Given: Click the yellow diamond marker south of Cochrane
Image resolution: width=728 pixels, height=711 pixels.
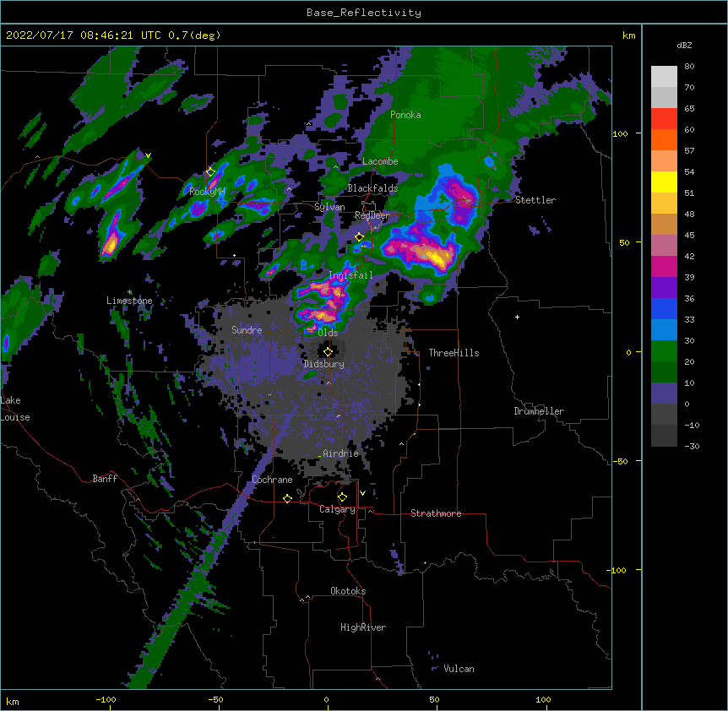Looking at the screenshot, I should (287, 498).
